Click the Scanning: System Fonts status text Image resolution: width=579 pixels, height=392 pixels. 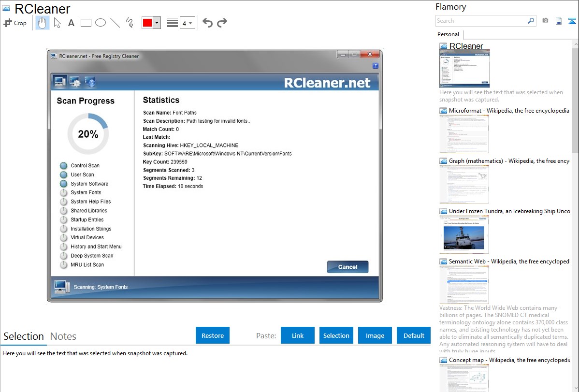coord(101,287)
